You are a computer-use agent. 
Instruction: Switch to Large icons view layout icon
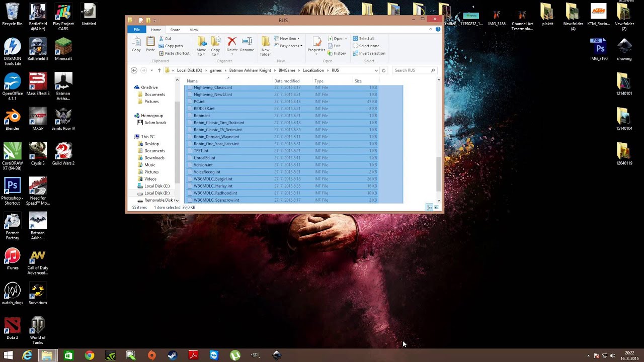437,207
